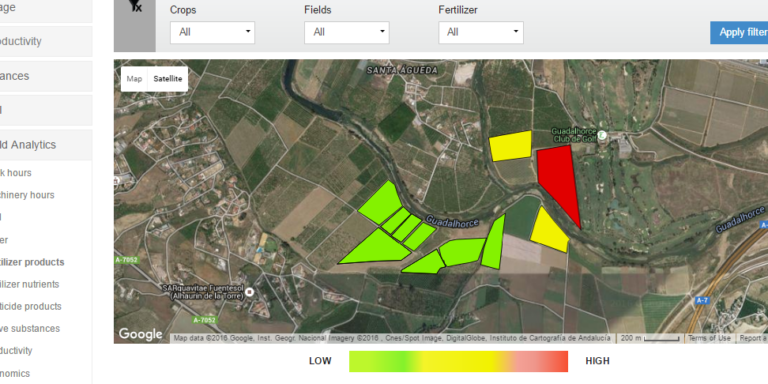Click the SARquavitae Fuentesol map marker
Image resolution: width=768 pixels, height=384 pixels.
[249, 292]
